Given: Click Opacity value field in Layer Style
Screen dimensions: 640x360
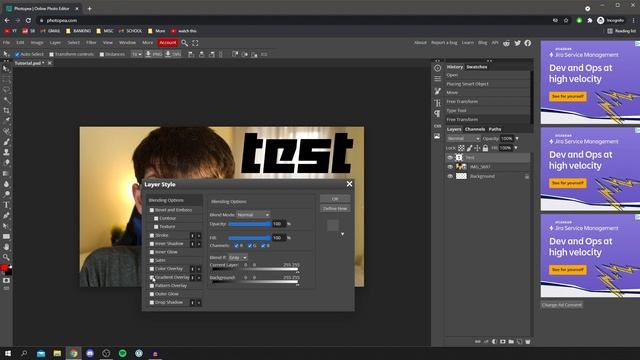Looking at the screenshot, I should [279, 224].
